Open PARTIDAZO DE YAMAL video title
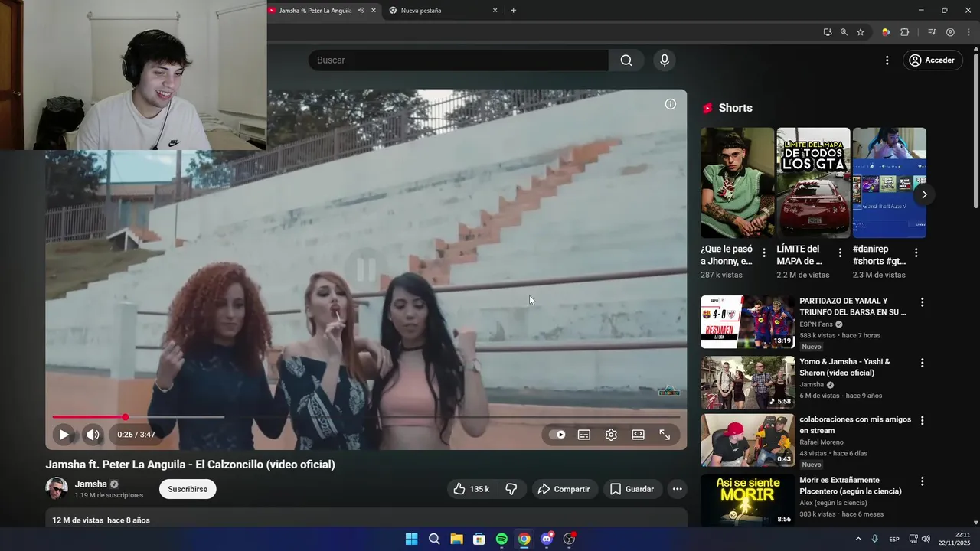The height and width of the screenshot is (551, 980). click(853, 307)
